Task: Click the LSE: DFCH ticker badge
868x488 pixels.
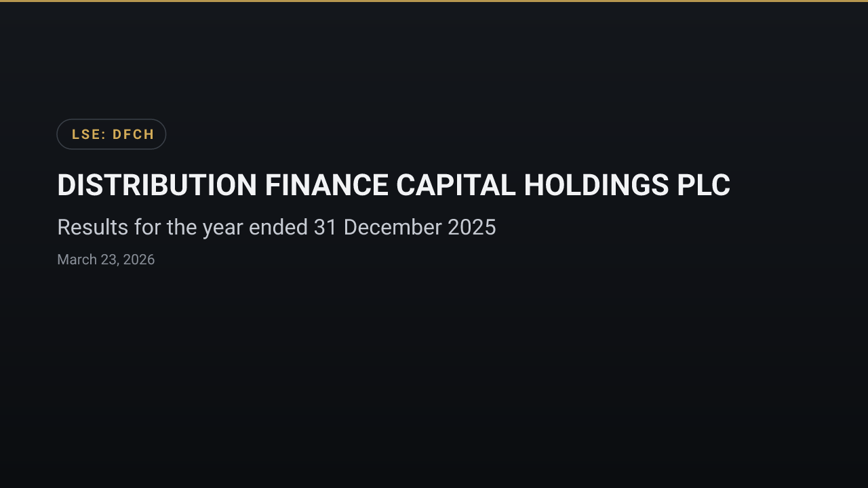Action: click(x=111, y=134)
